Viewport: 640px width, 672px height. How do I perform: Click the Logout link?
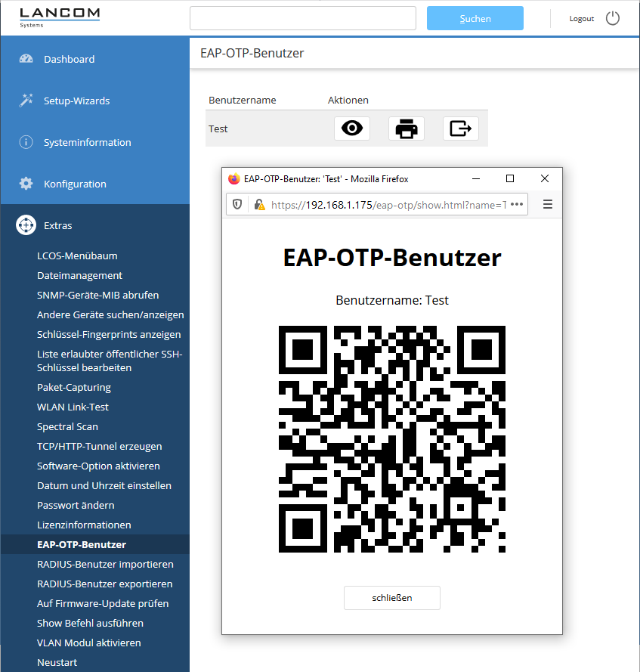581,19
